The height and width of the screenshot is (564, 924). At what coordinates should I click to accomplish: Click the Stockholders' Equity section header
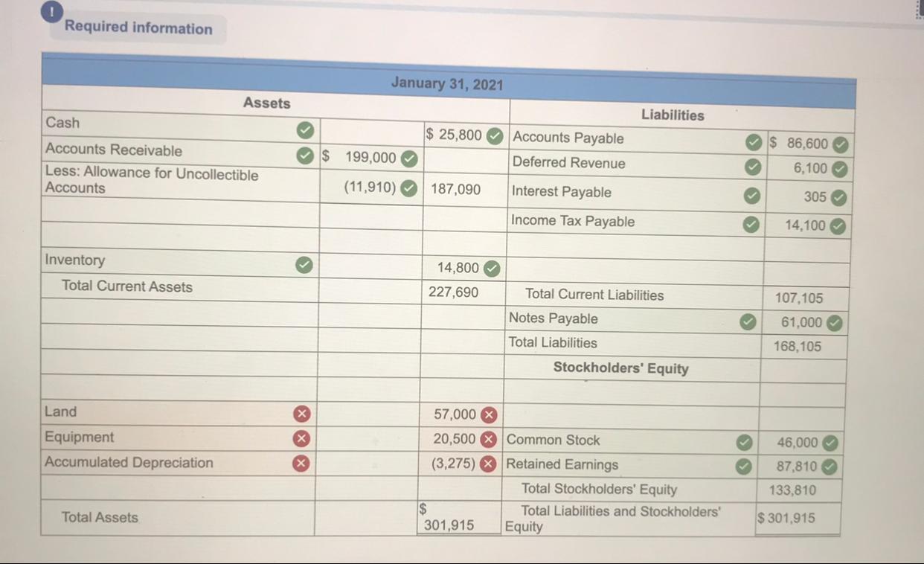[x=622, y=368]
